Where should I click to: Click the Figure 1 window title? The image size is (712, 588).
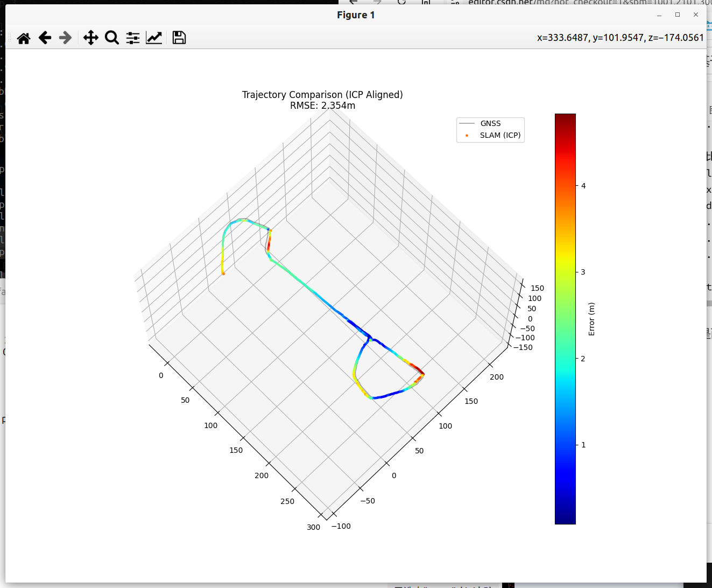(x=356, y=15)
